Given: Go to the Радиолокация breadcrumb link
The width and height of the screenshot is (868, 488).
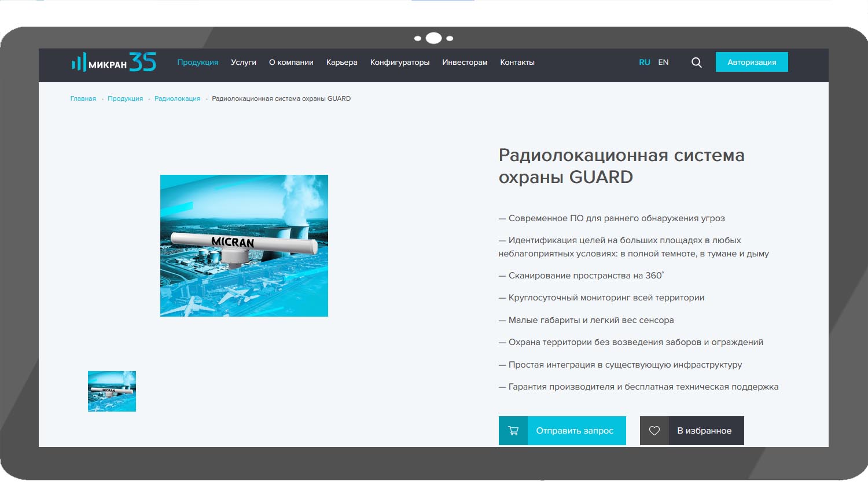Looking at the screenshot, I should pyautogui.click(x=177, y=98).
